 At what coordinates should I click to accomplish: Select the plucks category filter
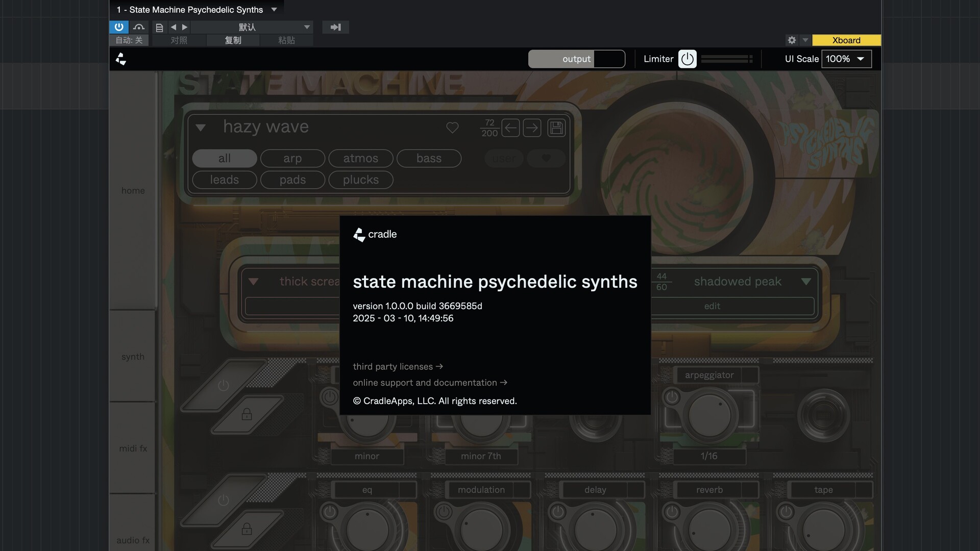coord(361,180)
